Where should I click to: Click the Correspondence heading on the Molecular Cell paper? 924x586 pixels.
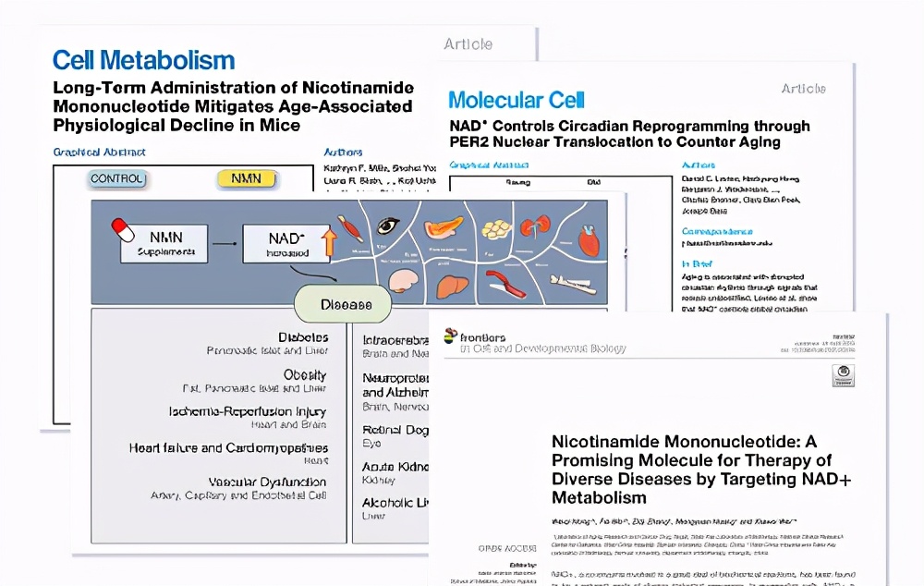[x=717, y=231]
